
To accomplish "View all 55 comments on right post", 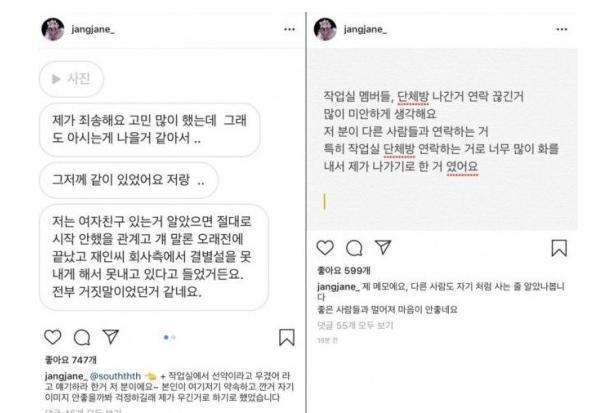I will (355, 326).
